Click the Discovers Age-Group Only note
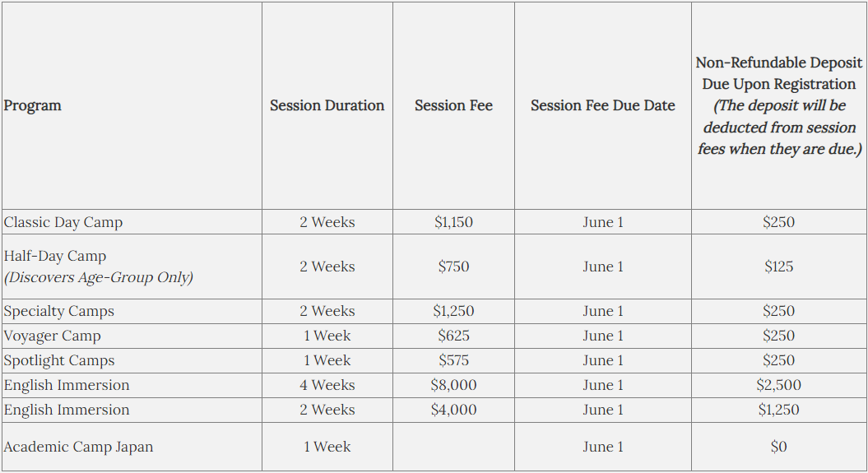 point(99,277)
